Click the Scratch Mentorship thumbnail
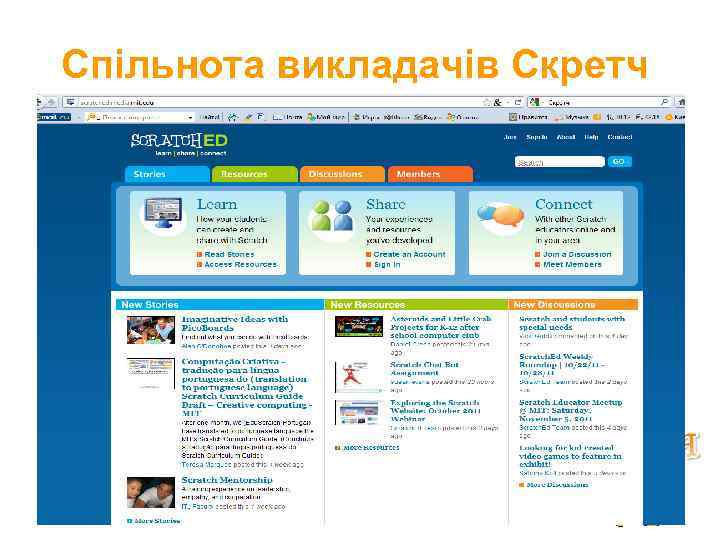This screenshot has height=540, width=720. [151, 492]
